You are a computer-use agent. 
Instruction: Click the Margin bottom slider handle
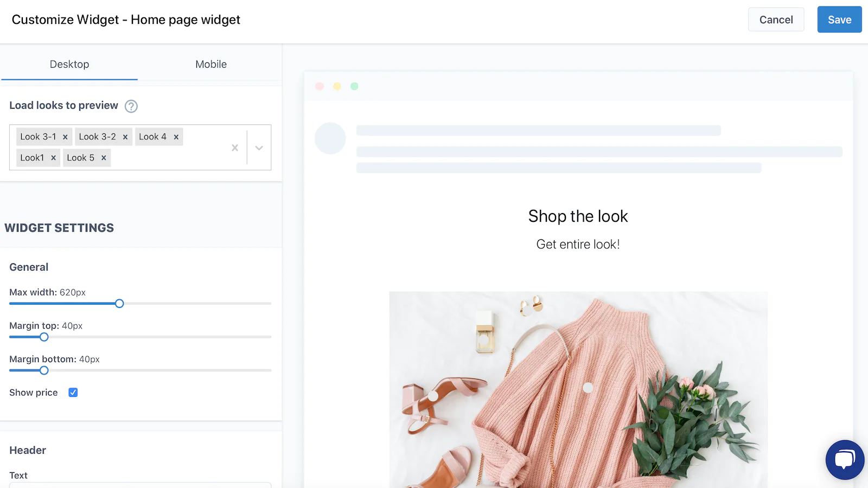coord(44,370)
